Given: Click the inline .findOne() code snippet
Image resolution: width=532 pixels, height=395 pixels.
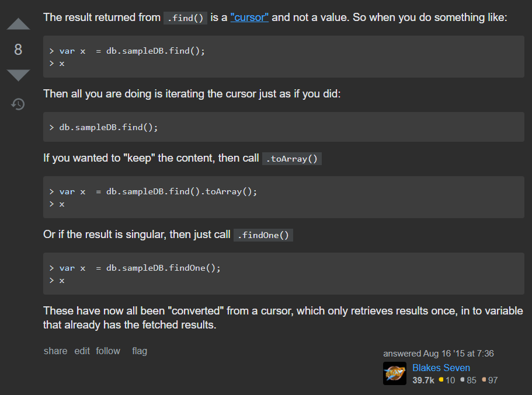Looking at the screenshot, I should (x=263, y=235).
